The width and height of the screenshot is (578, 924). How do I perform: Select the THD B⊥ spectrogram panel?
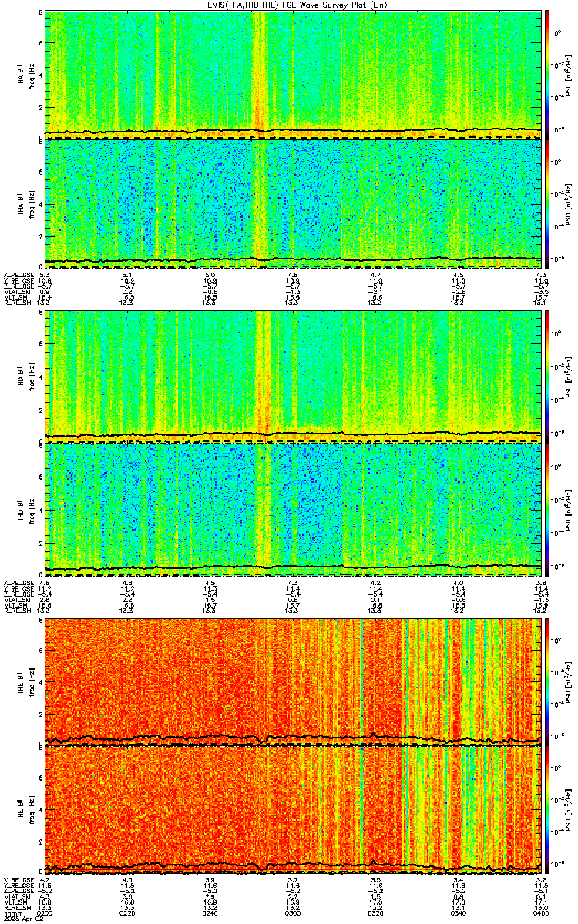[294, 377]
